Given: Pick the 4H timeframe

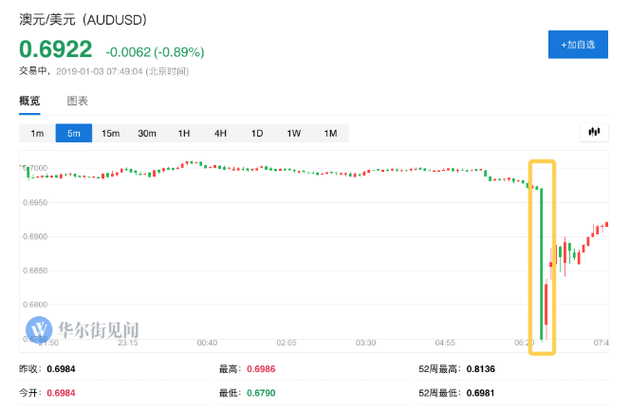Looking at the screenshot, I should [x=220, y=133].
